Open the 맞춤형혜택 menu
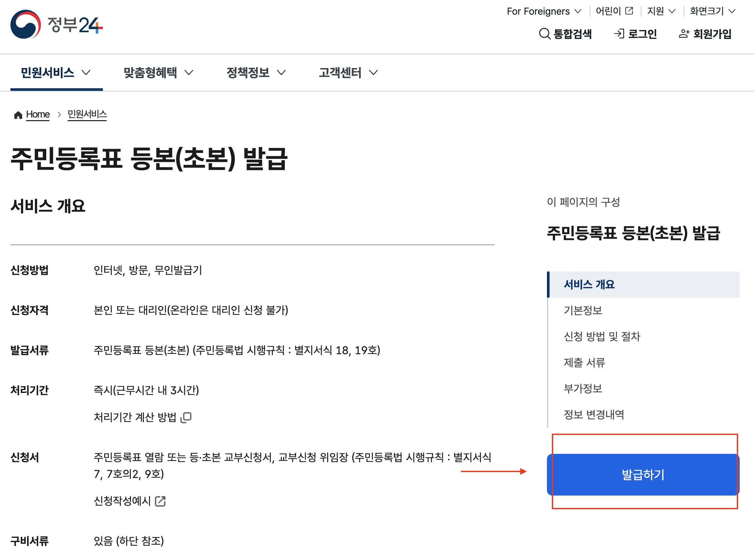 point(158,73)
